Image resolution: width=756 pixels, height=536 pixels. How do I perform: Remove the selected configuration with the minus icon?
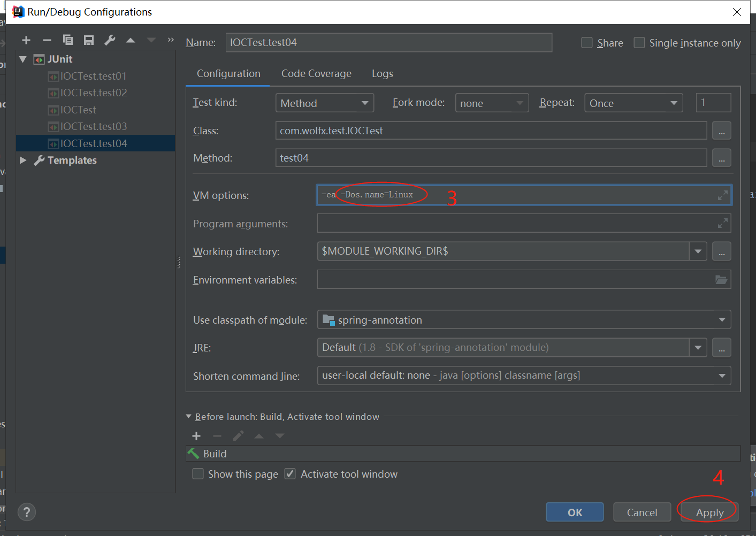click(x=47, y=40)
